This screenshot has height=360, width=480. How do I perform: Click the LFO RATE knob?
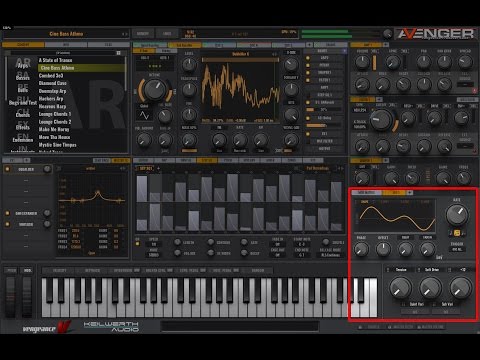pos(457,215)
